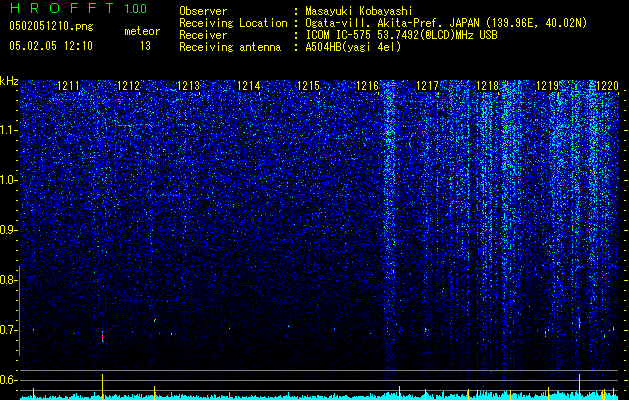629x400 pixels.
Task: Click the 1217 time marker
Action: pyautogui.click(x=428, y=85)
